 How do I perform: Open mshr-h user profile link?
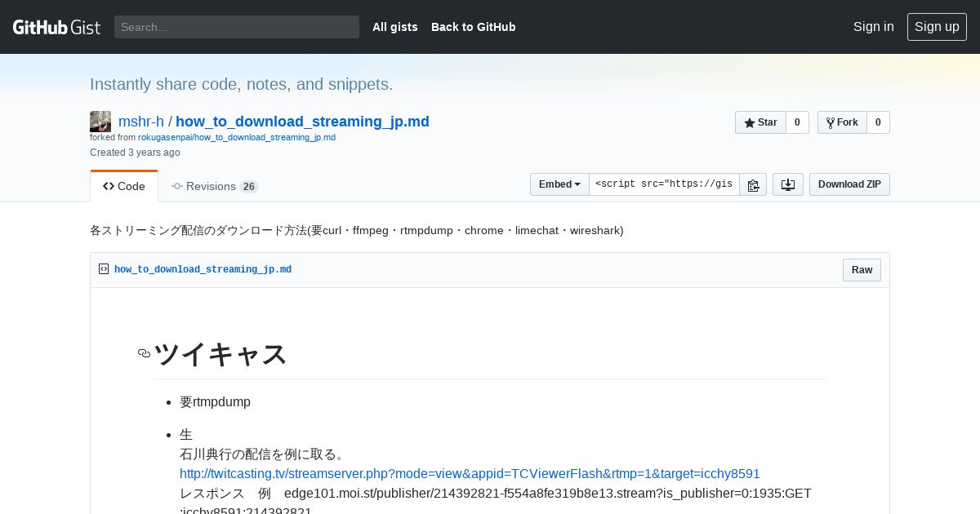(141, 122)
